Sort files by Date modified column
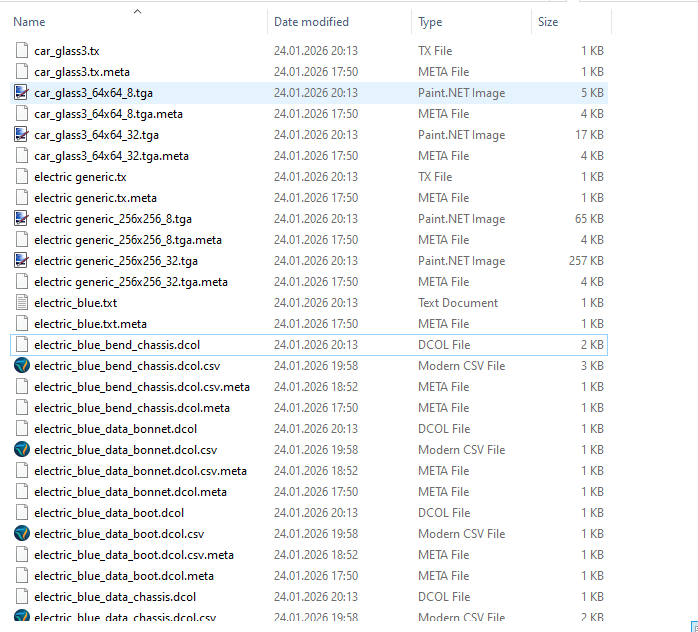Image resolution: width=698 pixels, height=632 pixels. point(311,22)
